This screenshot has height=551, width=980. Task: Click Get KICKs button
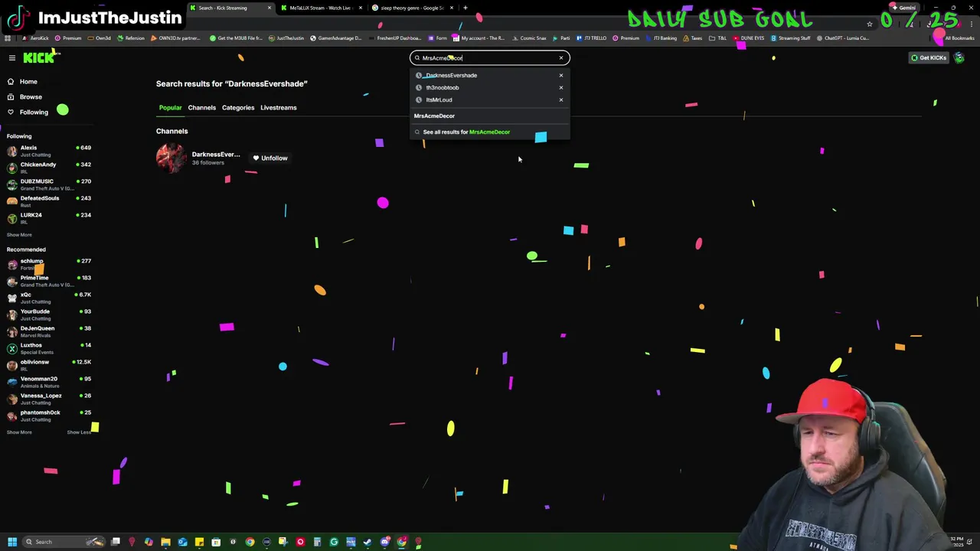pyautogui.click(x=929, y=58)
